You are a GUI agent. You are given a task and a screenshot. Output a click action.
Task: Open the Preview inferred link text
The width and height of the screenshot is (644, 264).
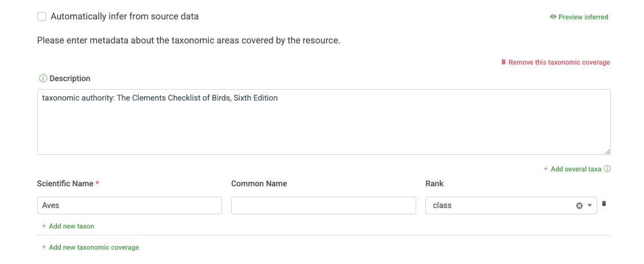[583, 17]
